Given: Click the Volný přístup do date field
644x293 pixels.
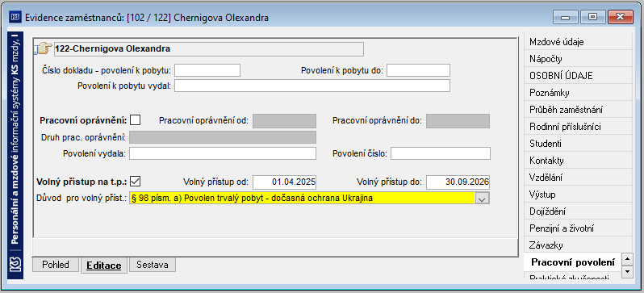Looking at the screenshot, I should tap(458, 182).
